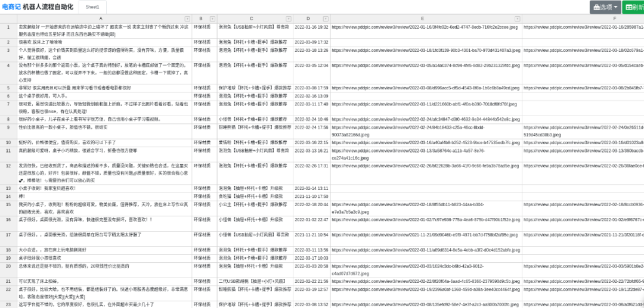Select column F by its header letter
Image resolution: width=644 pixels, height=308 pixels.
[615, 18]
